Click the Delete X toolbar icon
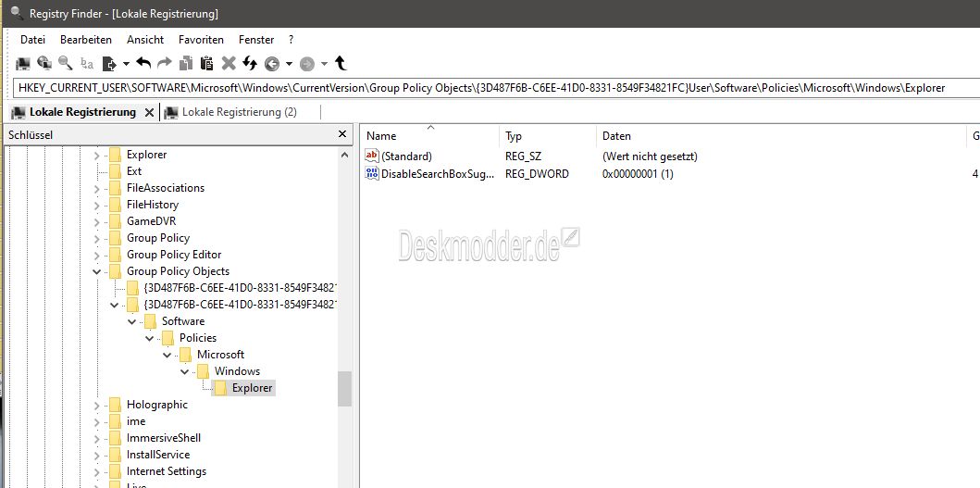This screenshot has height=488, width=980. 229,63
